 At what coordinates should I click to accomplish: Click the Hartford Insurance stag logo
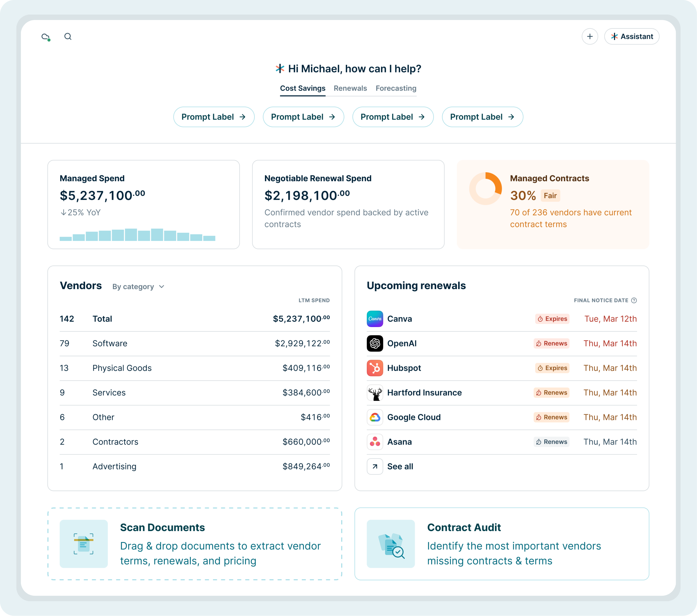click(375, 392)
